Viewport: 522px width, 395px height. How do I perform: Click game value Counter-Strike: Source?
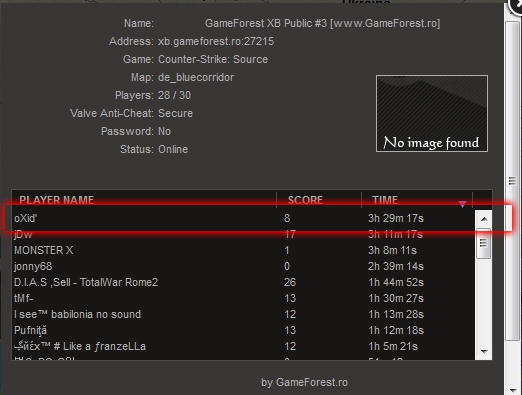[213, 59]
